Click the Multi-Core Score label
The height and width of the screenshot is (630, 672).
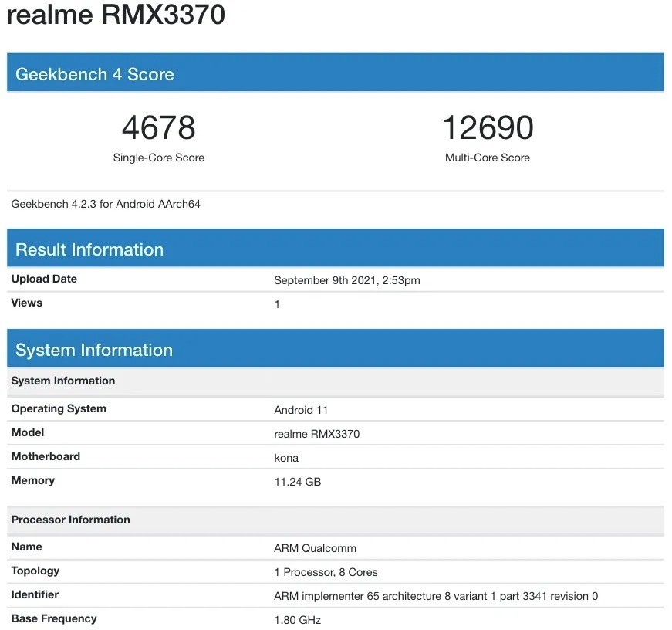(x=487, y=157)
